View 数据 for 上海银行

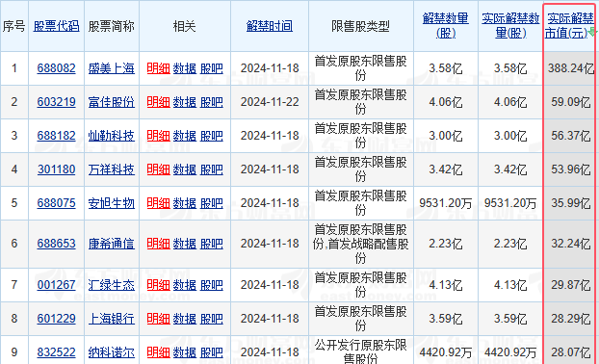(x=185, y=318)
